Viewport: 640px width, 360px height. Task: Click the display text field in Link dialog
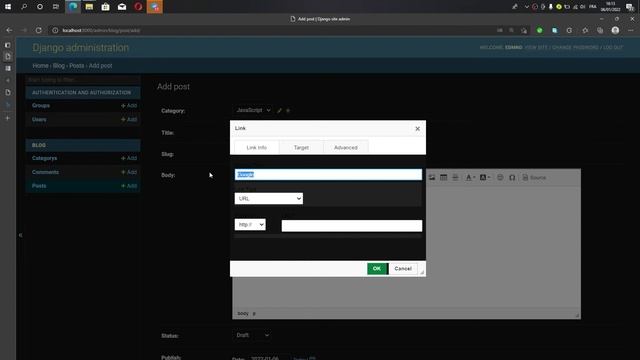pyautogui.click(x=328, y=174)
